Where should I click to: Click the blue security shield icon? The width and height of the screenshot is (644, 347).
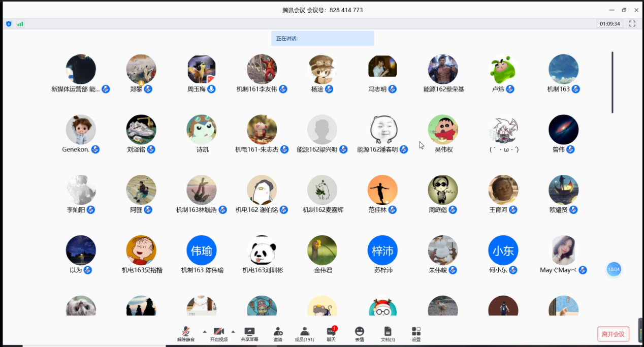tap(9, 24)
